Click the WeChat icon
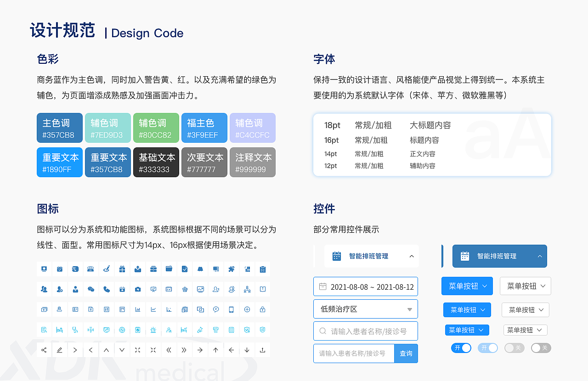Screen dimensions: 588x381 [91, 289]
